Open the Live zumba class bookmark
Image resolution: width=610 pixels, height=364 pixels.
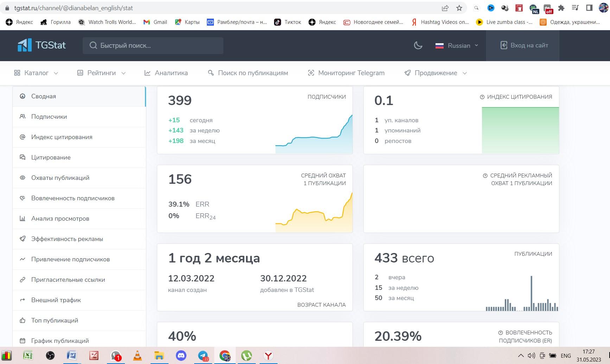point(504,22)
